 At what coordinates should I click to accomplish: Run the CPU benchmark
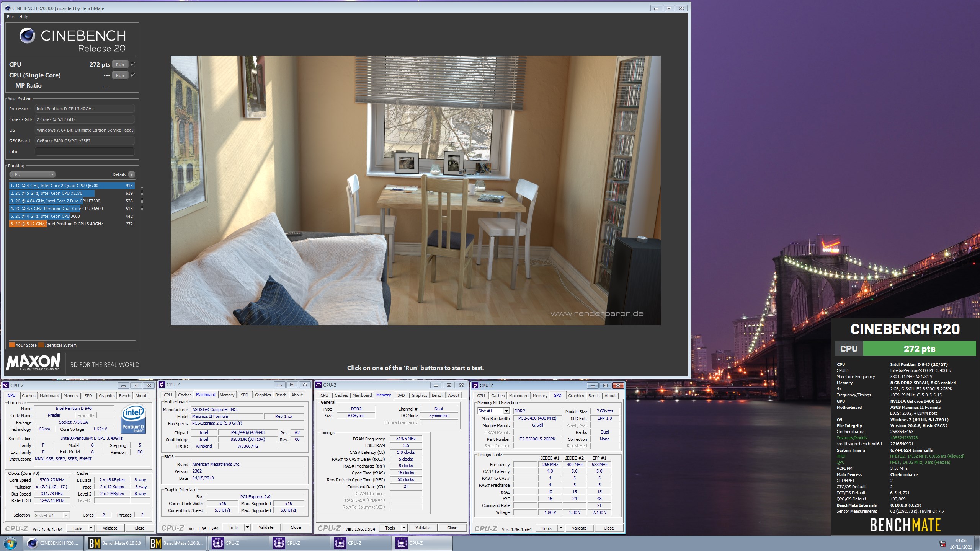[x=120, y=65]
